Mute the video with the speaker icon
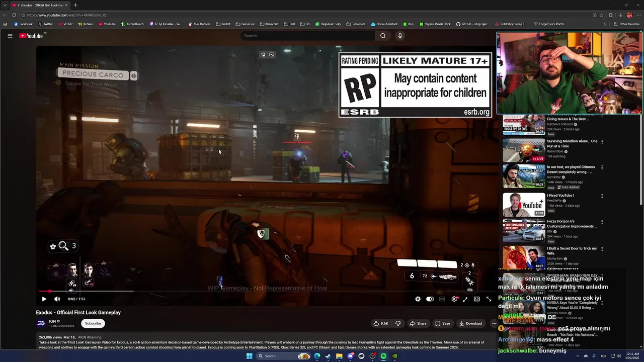 [57, 299]
